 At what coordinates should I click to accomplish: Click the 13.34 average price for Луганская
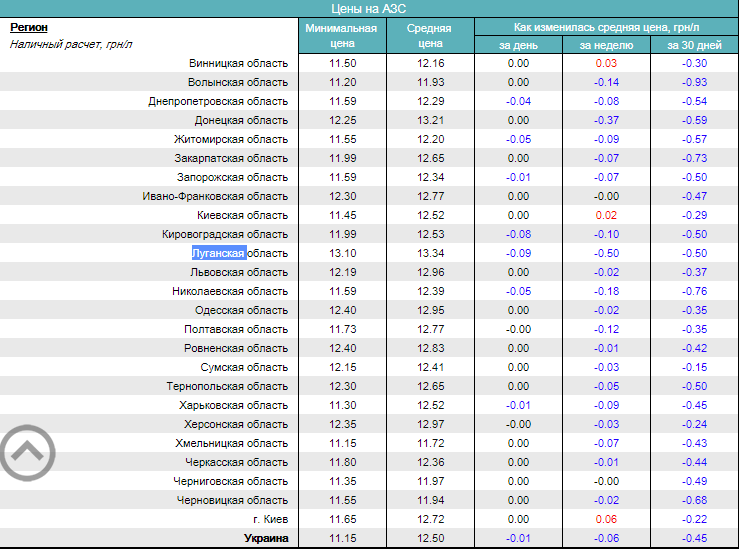[x=431, y=253]
